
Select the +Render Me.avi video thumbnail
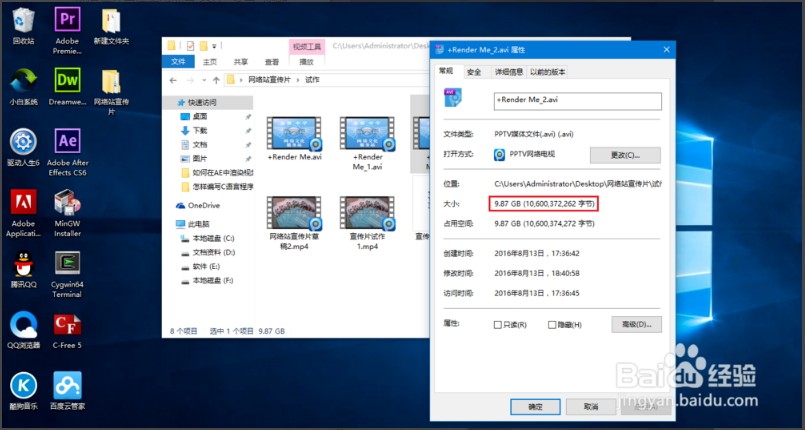tap(295, 137)
